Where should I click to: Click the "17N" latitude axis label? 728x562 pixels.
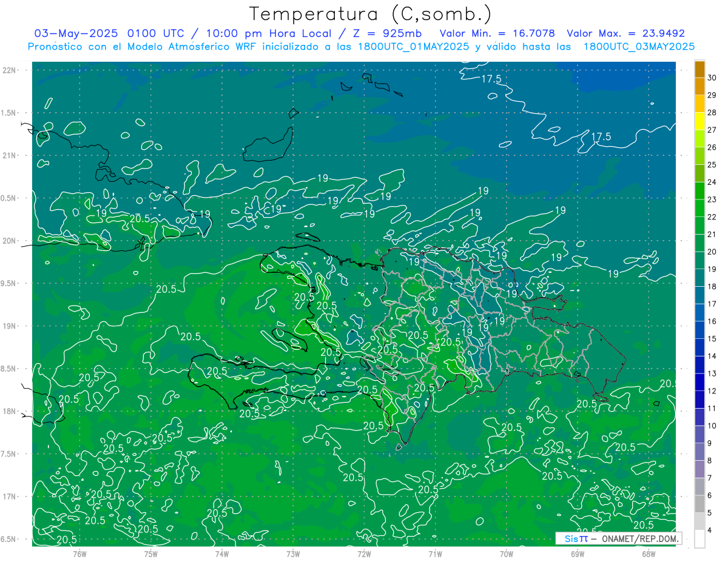pos(9,497)
